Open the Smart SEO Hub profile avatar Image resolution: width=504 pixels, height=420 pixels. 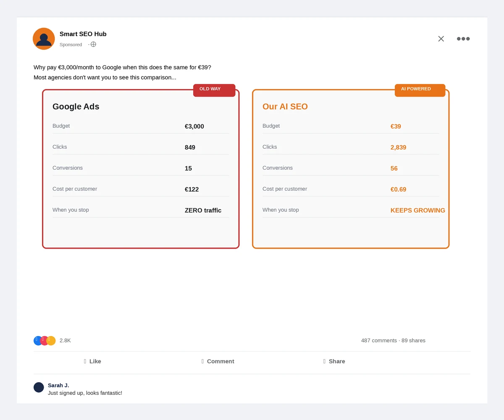click(44, 39)
